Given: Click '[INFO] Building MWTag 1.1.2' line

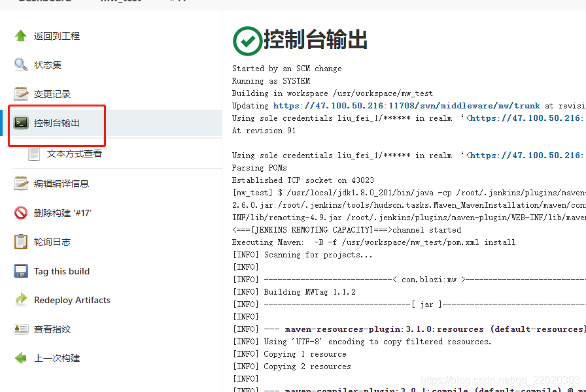Looking at the screenshot, I should click(x=294, y=292).
